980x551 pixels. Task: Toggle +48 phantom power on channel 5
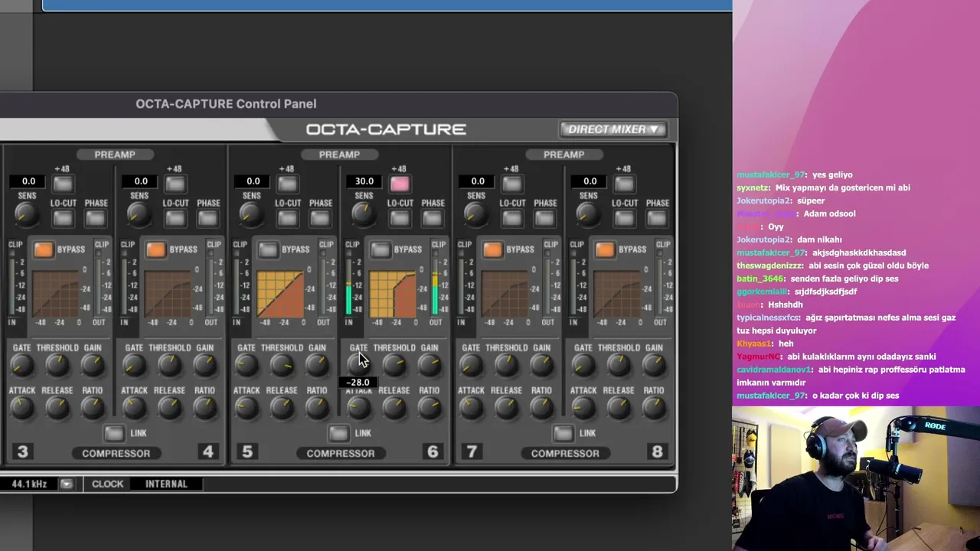coord(287,184)
